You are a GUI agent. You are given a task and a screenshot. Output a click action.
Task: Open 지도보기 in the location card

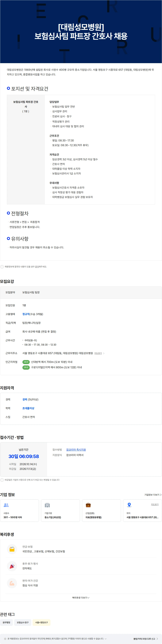point(154,505)
